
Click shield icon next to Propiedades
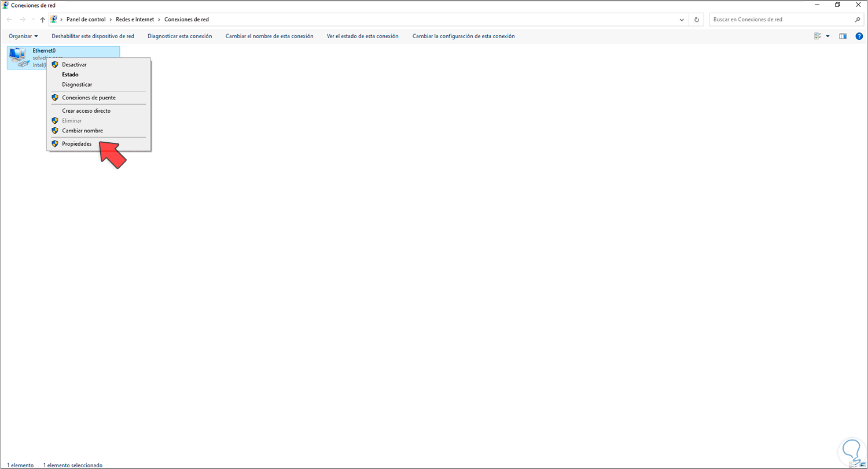point(55,143)
